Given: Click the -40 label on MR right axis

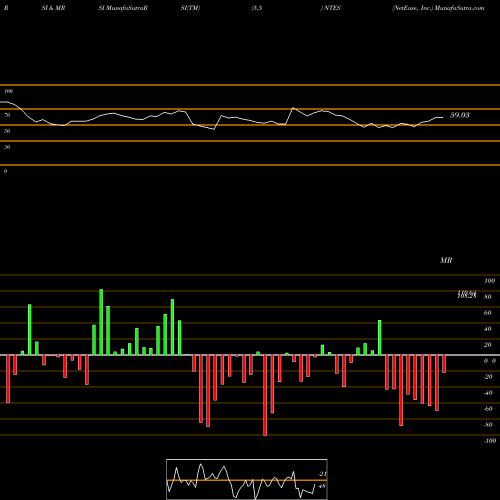Looking at the screenshot, I should (488, 393).
